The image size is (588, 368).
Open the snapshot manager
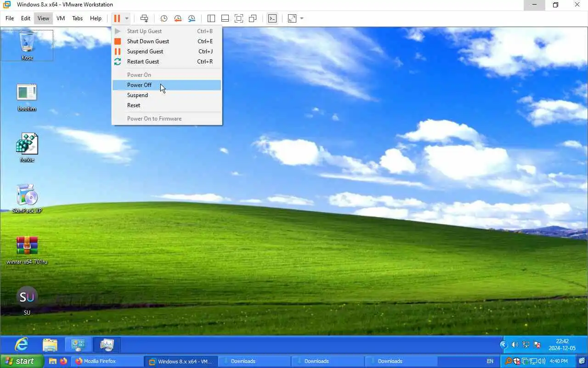click(x=192, y=18)
